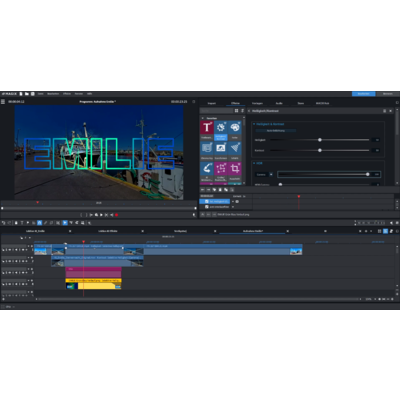Delete selection with the timeline trash icon
This screenshot has width=400, height=400.
(16, 223)
